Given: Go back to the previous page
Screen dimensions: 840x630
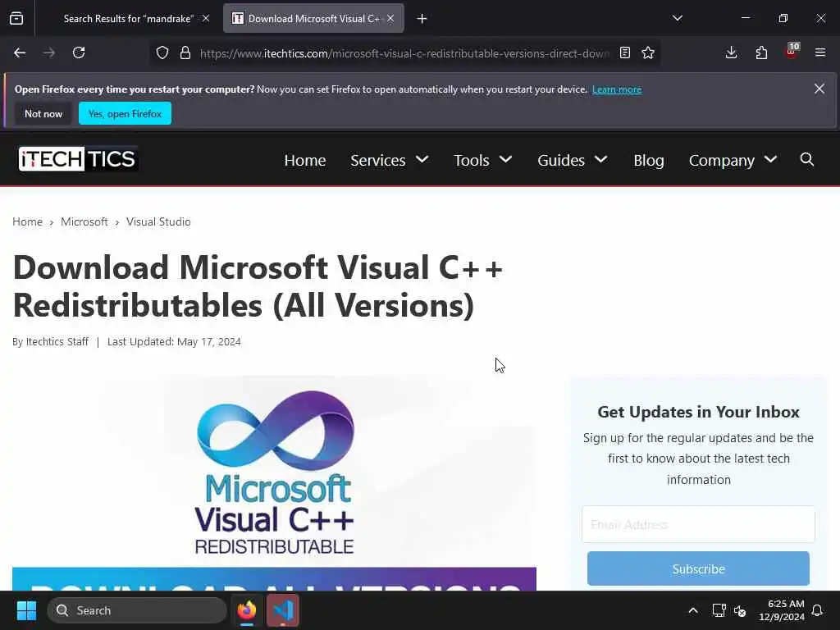Looking at the screenshot, I should [x=20, y=52].
